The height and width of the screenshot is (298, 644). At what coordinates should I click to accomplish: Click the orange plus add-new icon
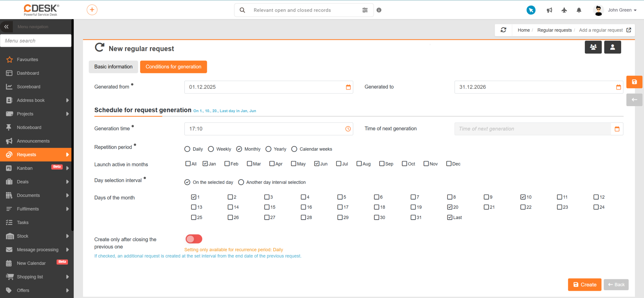click(92, 10)
